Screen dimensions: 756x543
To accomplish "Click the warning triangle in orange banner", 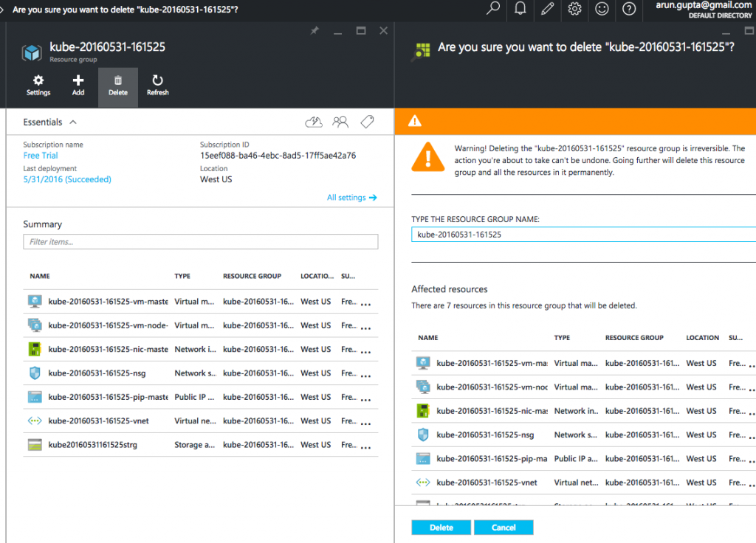I will tap(415, 121).
